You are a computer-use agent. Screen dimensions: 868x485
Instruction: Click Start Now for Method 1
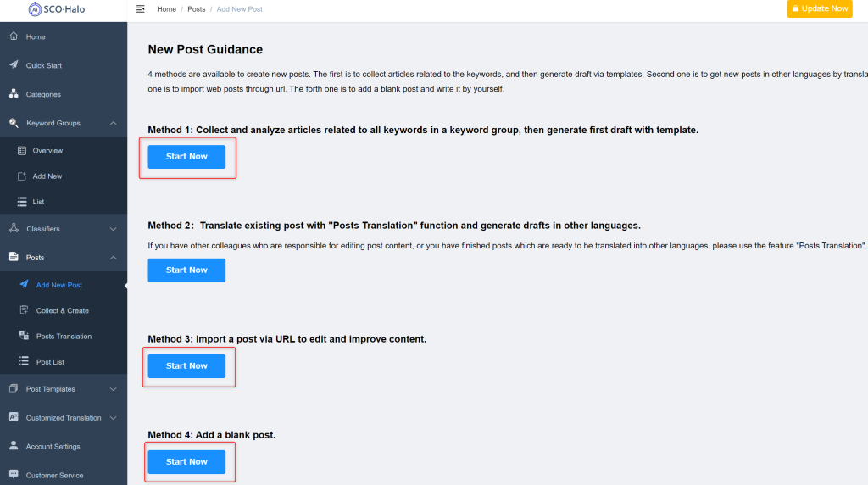point(186,157)
